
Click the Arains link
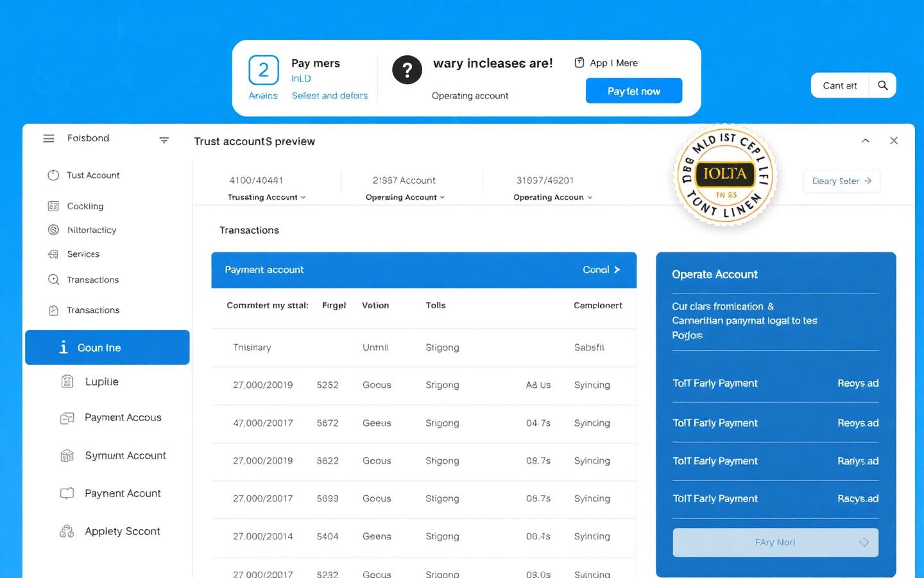coord(263,96)
